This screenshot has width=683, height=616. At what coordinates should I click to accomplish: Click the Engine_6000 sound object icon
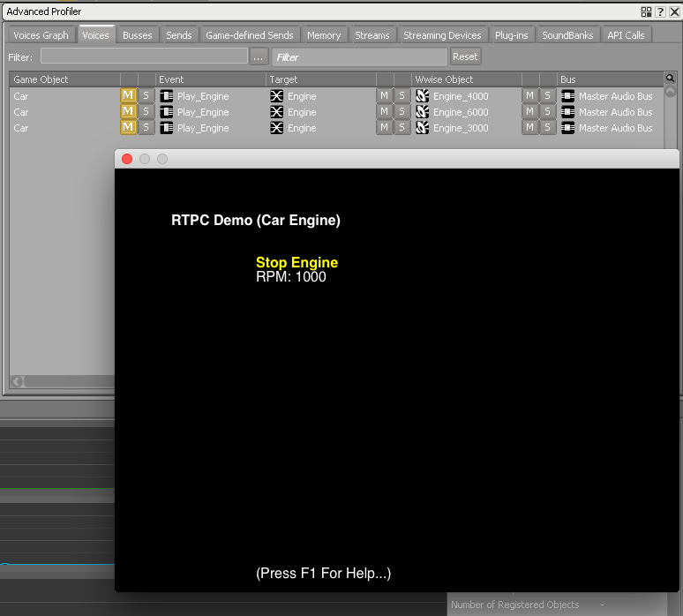(x=422, y=112)
